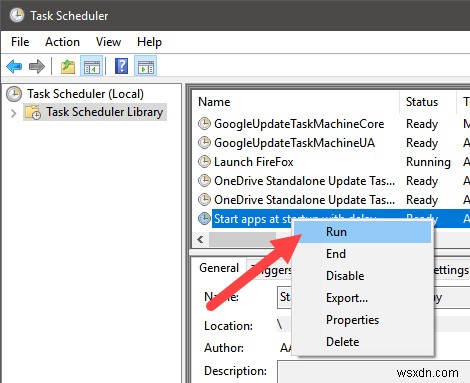Open the Help menu
The width and height of the screenshot is (470, 383).
pyautogui.click(x=149, y=42)
